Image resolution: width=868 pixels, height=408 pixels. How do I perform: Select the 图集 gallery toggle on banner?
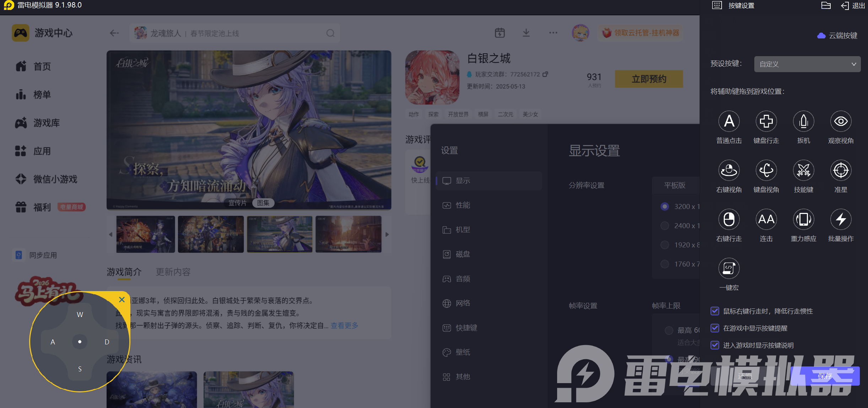point(263,203)
